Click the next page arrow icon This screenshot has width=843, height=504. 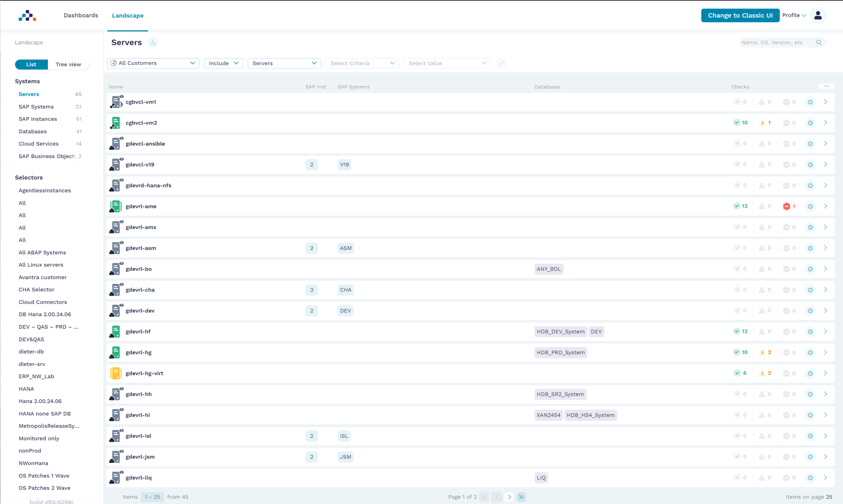[509, 496]
